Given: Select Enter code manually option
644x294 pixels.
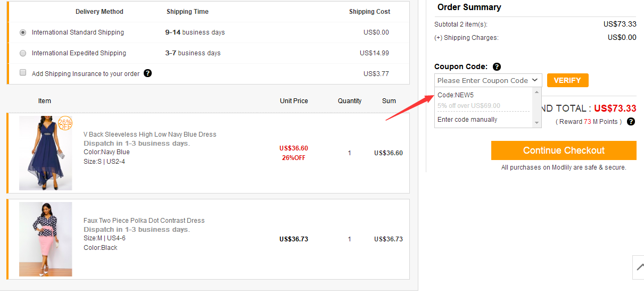Looking at the screenshot, I should [x=467, y=120].
